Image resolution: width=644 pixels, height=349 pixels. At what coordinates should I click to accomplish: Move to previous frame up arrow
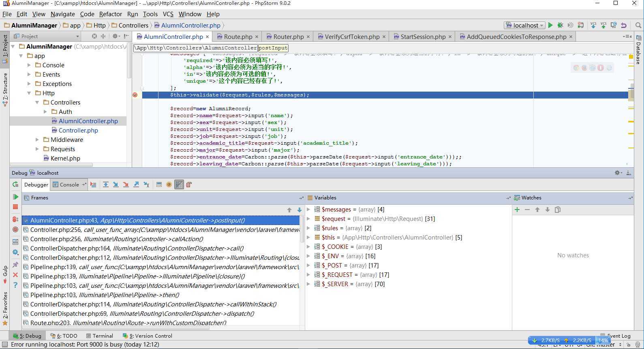289,210
